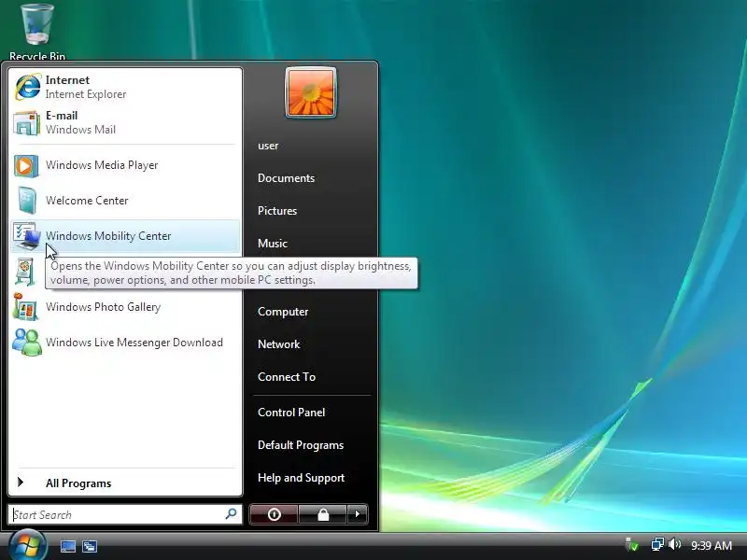Click Switch between windows quick launch icon
Screen dimensions: 747x560
[x=90, y=546]
